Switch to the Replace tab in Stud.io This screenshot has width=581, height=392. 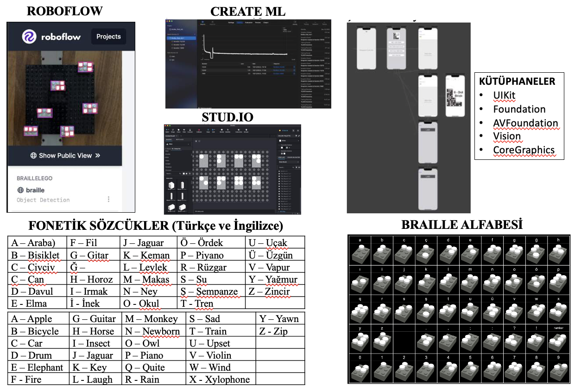click(x=180, y=139)
